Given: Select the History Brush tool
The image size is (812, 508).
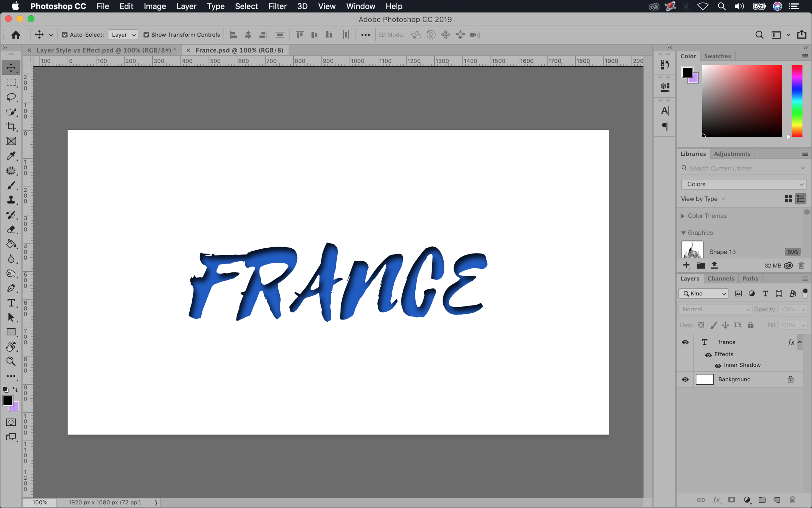Looking at the screenshot, I should (11, 215).
